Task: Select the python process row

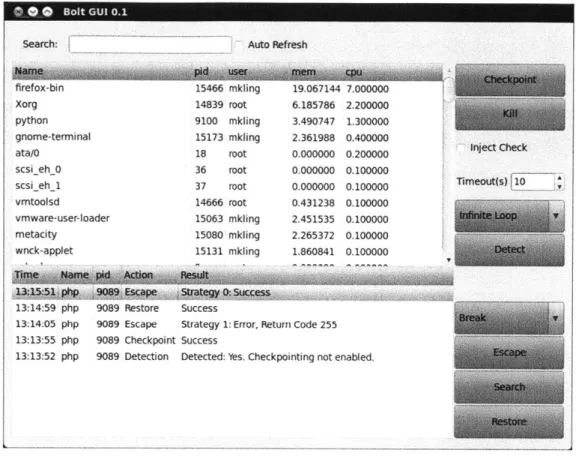Action: (x=227, y=121)
